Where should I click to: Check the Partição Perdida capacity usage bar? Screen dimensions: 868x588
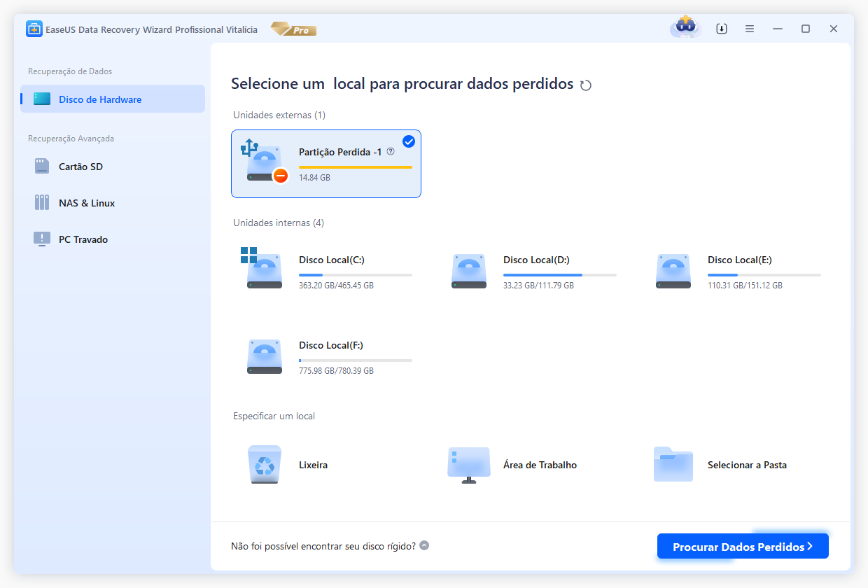[353, 166]
